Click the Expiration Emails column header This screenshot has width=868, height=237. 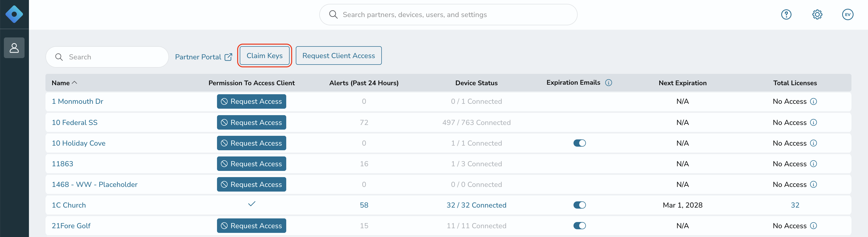(x=573, y=82)
